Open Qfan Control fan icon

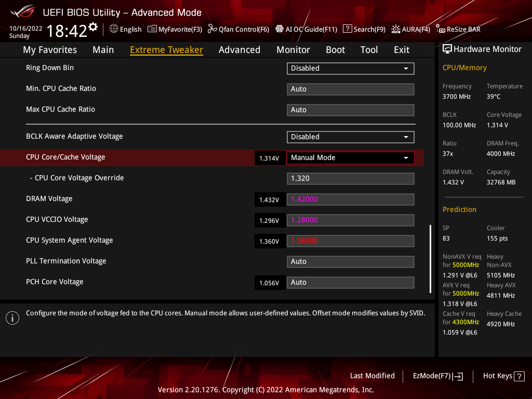pos(212,29)
